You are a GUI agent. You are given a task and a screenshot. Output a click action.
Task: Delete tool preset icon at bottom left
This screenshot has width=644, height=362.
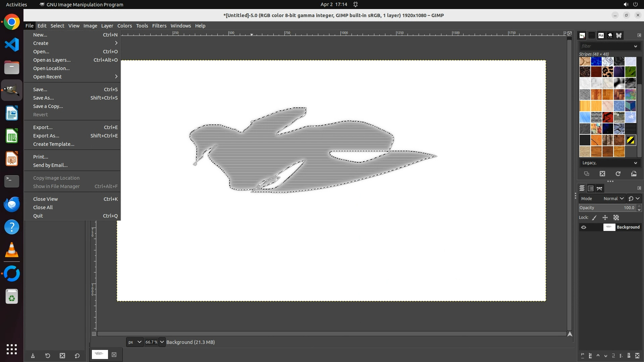tap(62, 356)
